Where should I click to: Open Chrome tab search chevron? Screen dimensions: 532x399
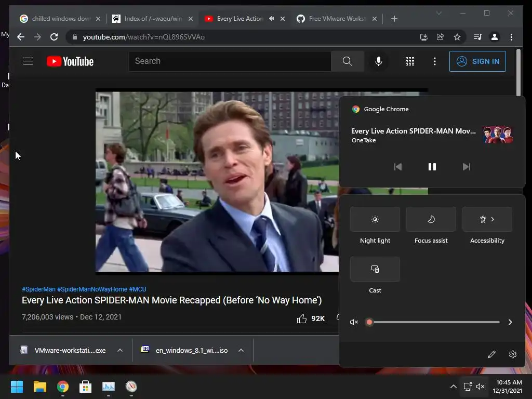point(438,13)
